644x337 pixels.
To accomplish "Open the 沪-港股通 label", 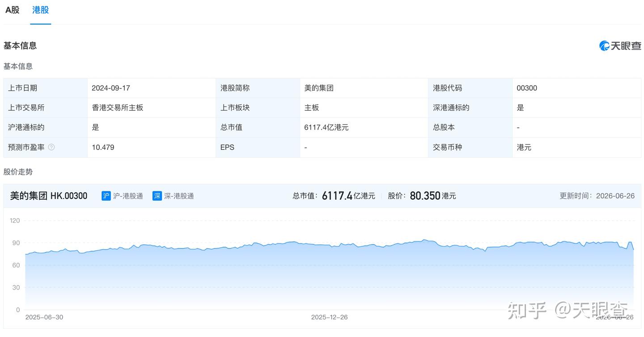I will (128, 196).
